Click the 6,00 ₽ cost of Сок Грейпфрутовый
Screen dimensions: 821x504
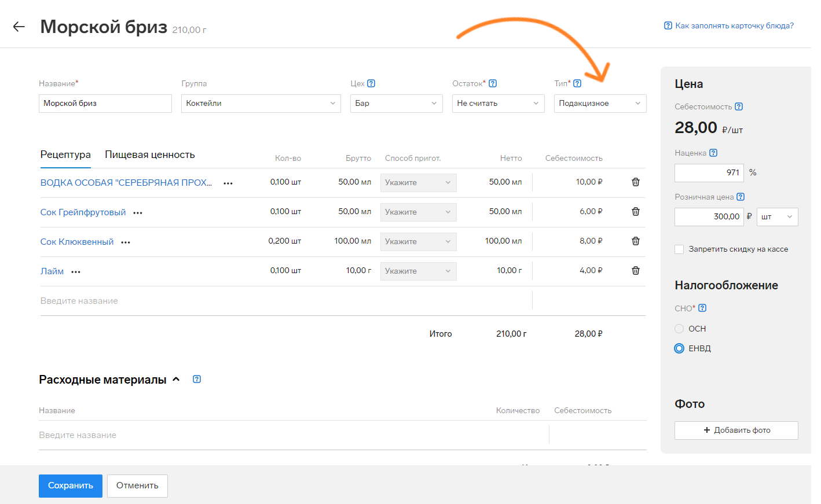coord(591,211)
